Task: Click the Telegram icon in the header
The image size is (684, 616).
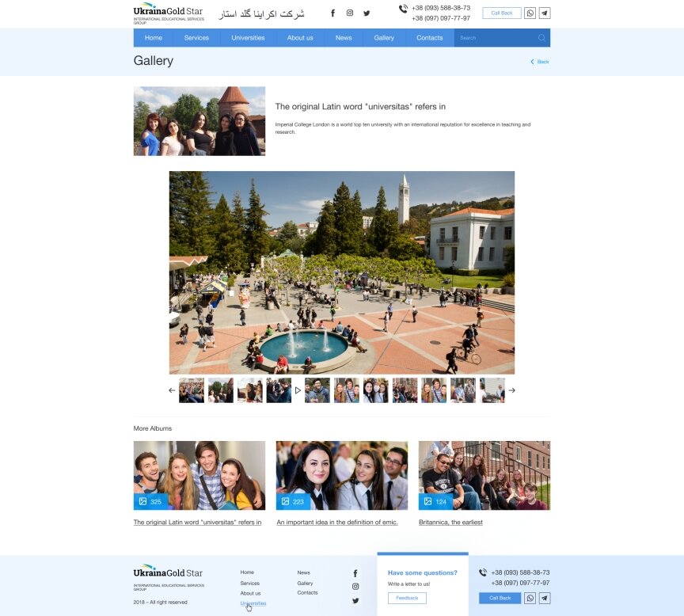Action: (545, 13)
